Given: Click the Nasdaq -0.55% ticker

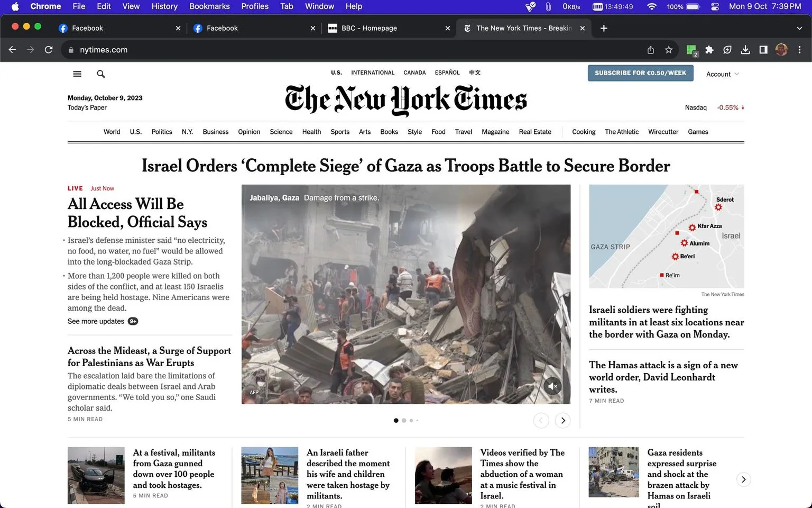Looking at the screenshot, I should click(715, 107).
